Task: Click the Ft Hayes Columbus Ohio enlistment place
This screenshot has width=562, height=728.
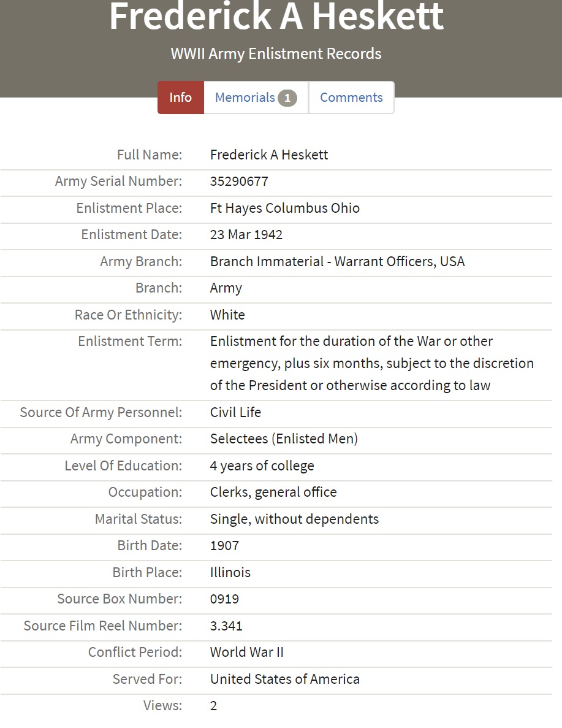Action: coord(284,208)
